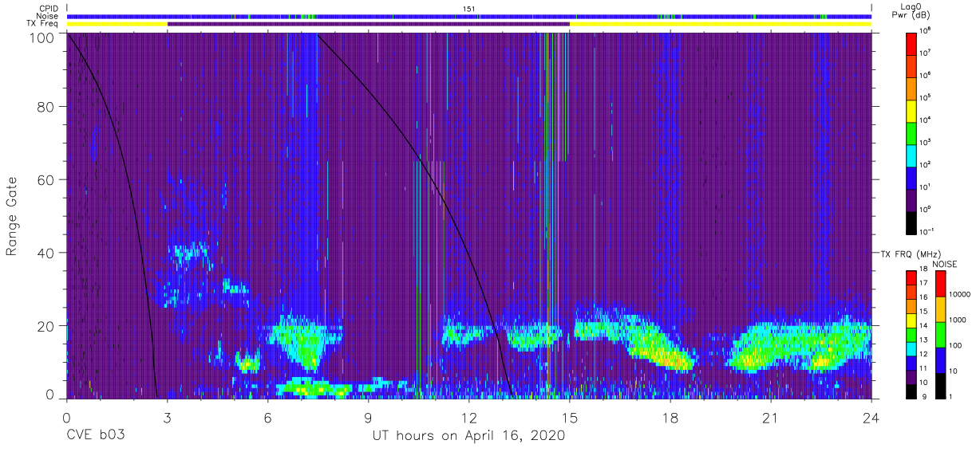Click the Range Gate axis title
This screenshot has height=452, width=980.
pos(13,217)
